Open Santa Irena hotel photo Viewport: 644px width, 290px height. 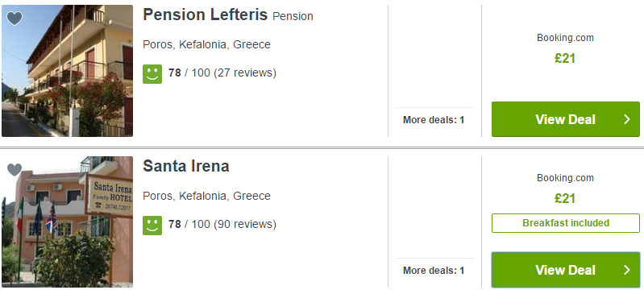pos(68,222)
